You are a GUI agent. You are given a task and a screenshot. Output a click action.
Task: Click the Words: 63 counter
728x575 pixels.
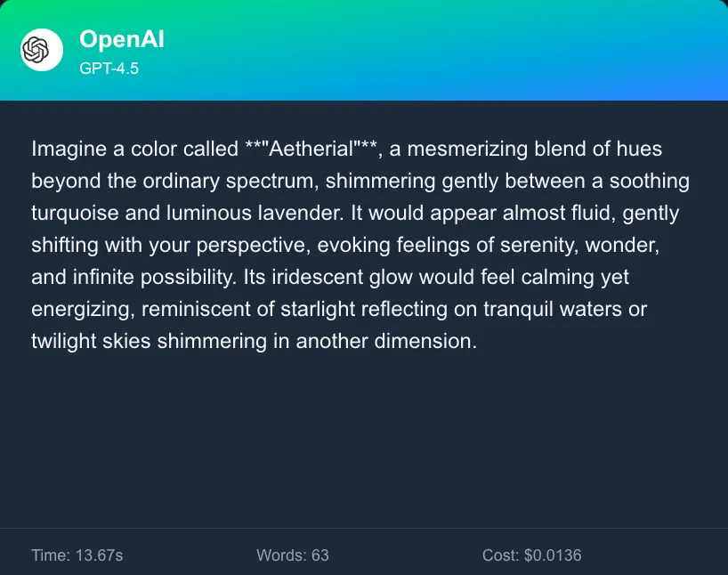pos(293,555)
